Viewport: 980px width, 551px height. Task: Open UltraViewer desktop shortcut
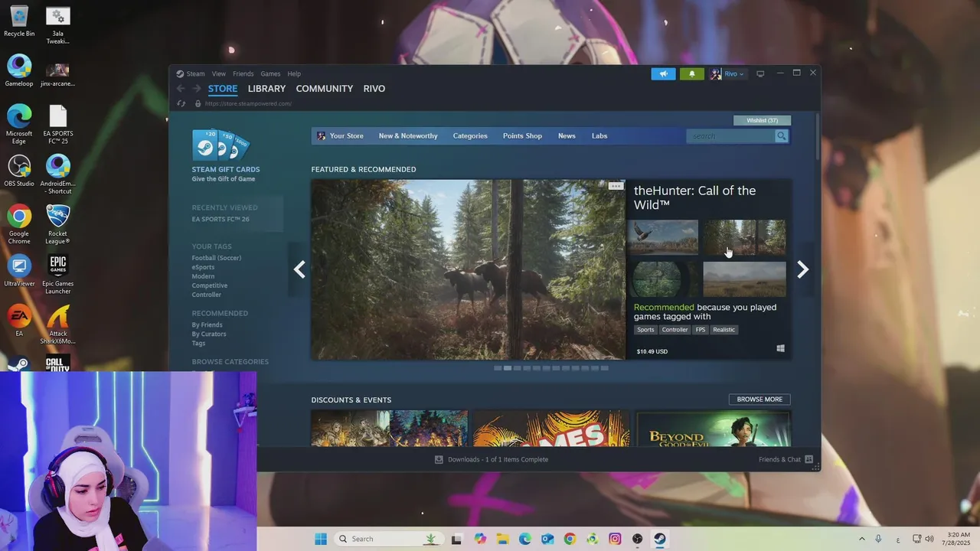19,271
